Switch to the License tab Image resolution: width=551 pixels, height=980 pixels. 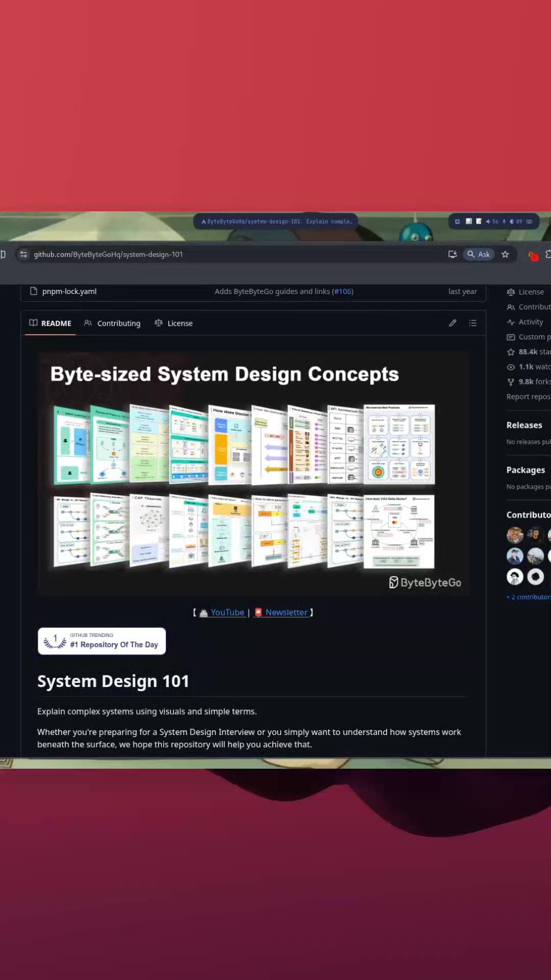pos(173,323)
